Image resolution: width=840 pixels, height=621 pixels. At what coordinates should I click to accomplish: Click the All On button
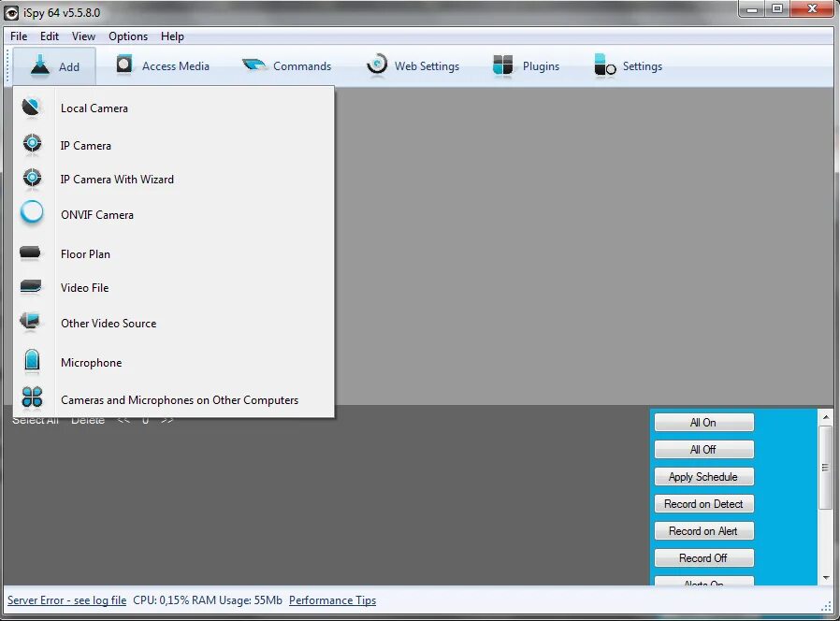[x=703, y=422]
